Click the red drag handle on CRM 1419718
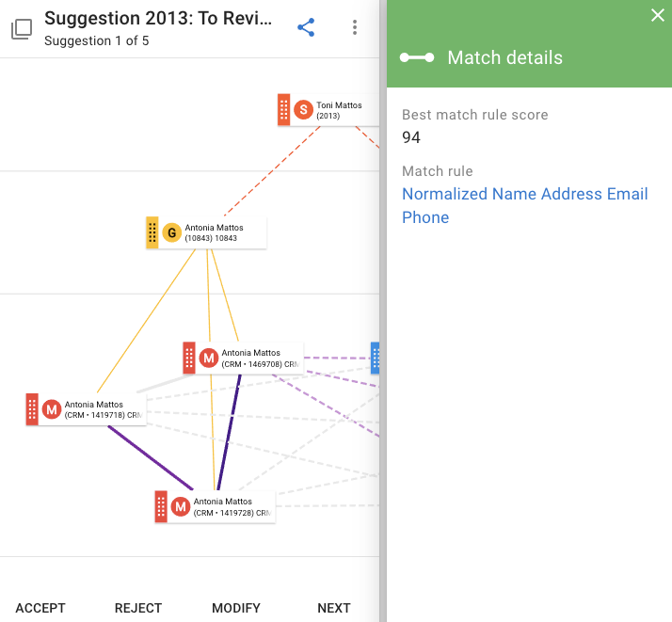 coord(32,409)
